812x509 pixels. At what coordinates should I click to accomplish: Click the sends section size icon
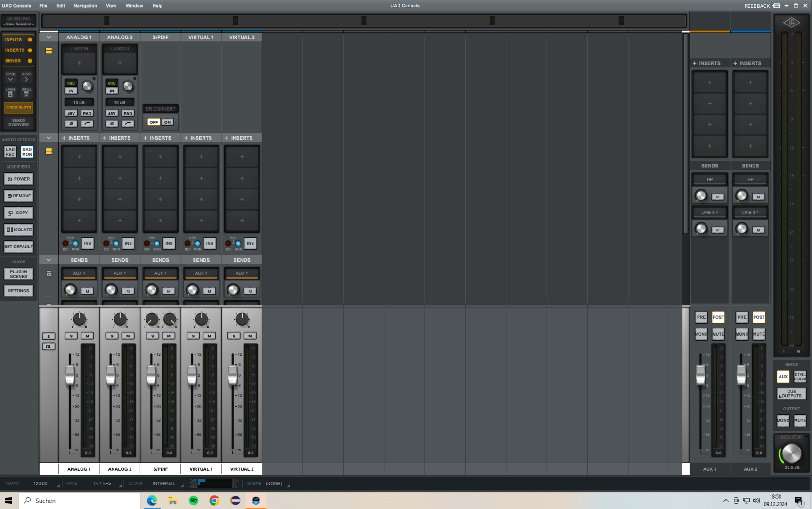pos(49,273)
